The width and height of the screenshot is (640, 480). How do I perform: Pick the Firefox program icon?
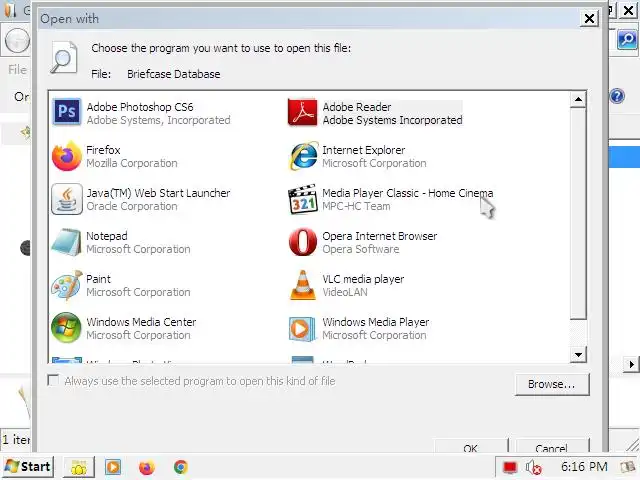click(67, 156)
